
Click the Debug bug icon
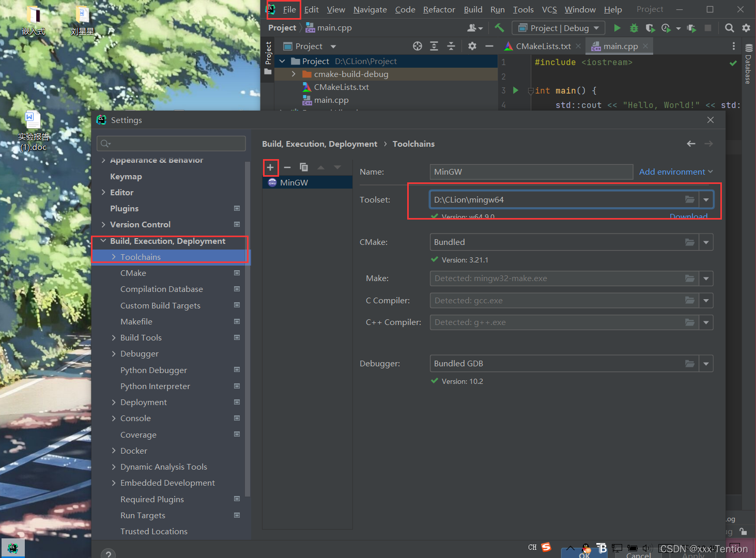[634, 28]
